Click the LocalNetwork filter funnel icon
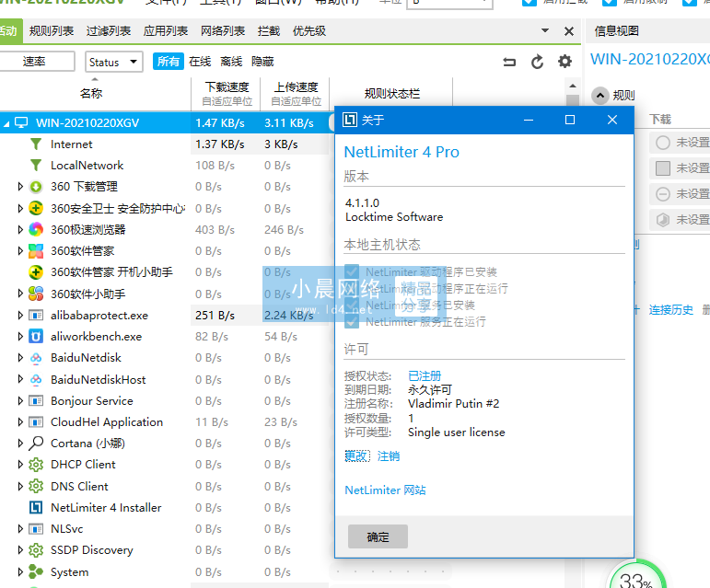Viewport: 710px width, 588px height. coord(35,165)
